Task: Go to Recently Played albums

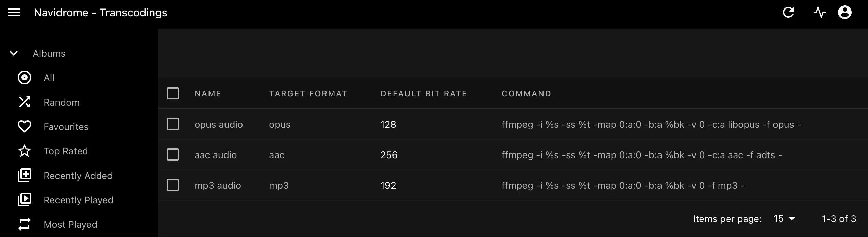Action: 78,200
